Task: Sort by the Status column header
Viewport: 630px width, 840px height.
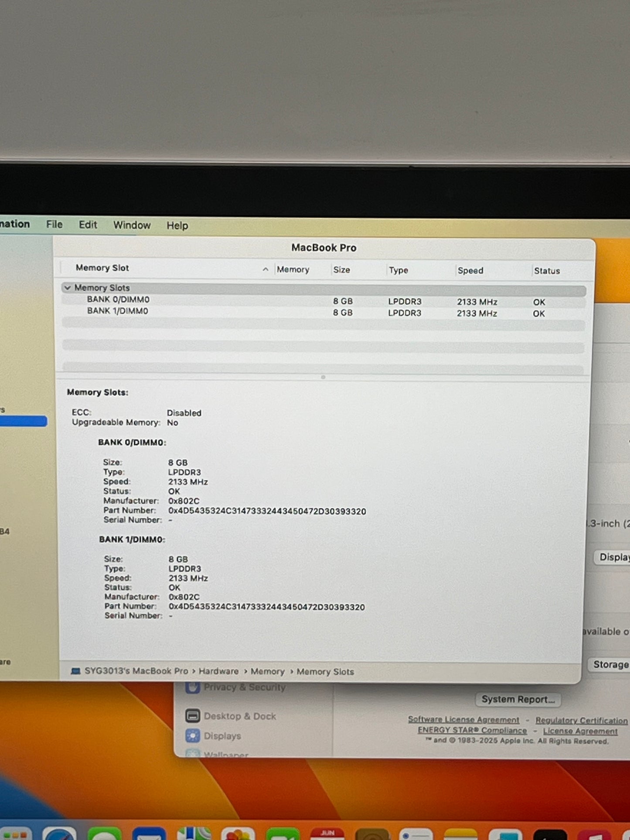Action: pos(547,271)
